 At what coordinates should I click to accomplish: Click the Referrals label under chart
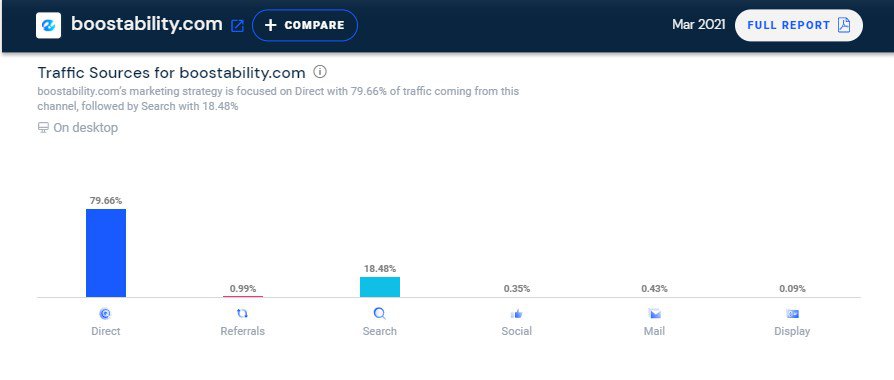pyautogui.click(x=242, y=331)
